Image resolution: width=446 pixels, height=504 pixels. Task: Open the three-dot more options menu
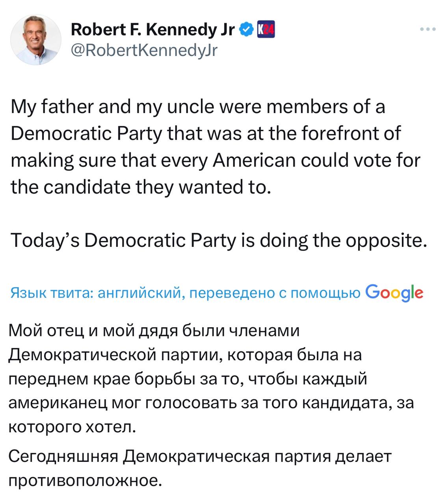(x=428, y=30)
